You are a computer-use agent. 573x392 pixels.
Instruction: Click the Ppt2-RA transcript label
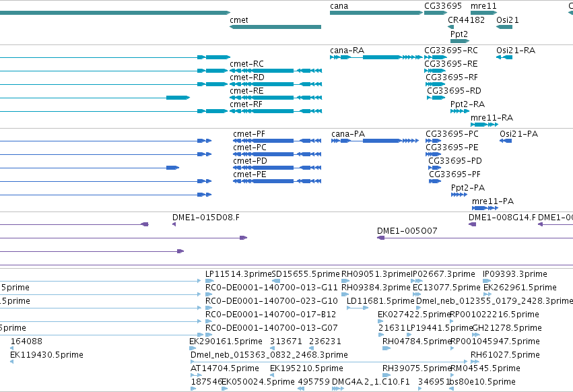point(467,104)
